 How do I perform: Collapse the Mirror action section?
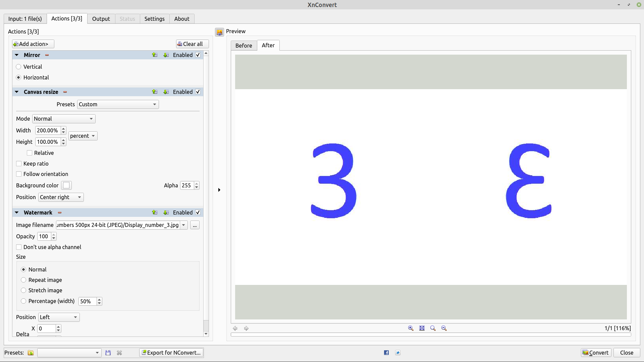[17, 55]
